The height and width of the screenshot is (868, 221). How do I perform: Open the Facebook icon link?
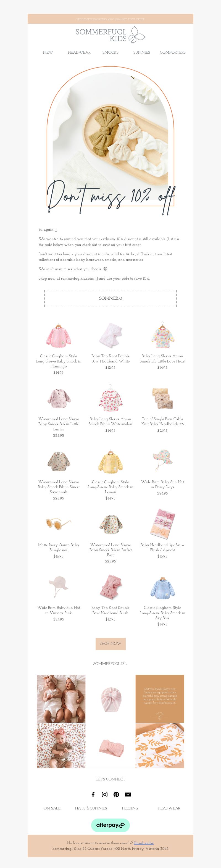click(93, 794)
